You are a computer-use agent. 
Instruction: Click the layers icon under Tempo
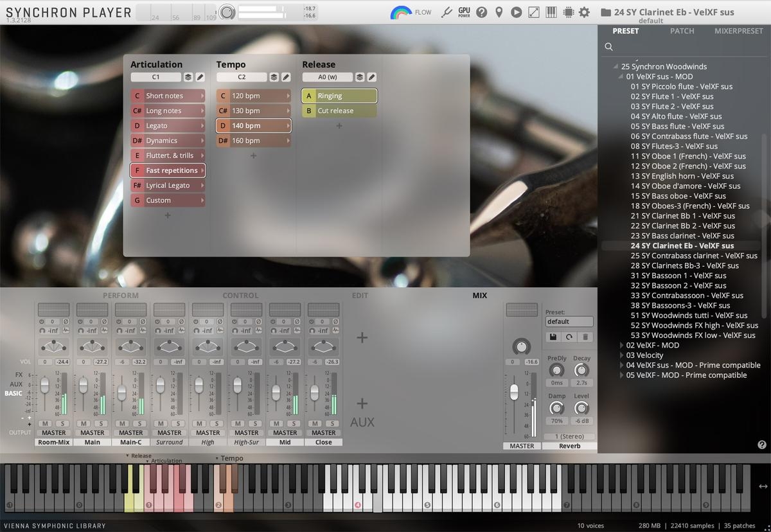(274, 77)
